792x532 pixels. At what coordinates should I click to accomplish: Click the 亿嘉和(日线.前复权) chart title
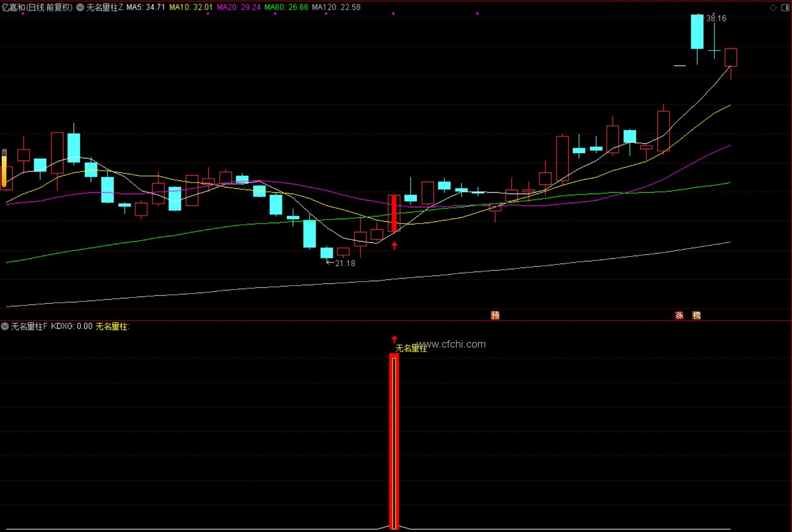click(37, 7)
